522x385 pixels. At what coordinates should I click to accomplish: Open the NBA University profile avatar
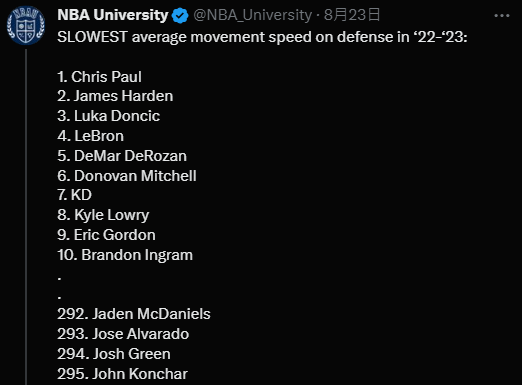click(26, 25)
